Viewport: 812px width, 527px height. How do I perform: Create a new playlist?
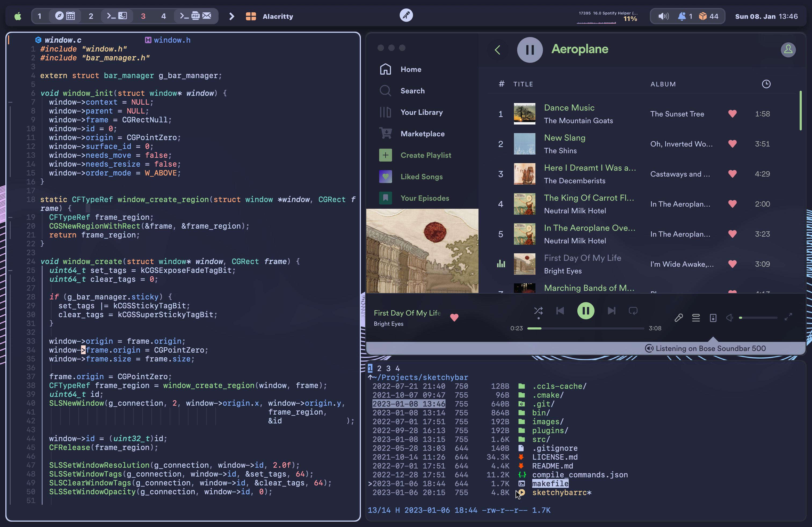pos(425,155)
